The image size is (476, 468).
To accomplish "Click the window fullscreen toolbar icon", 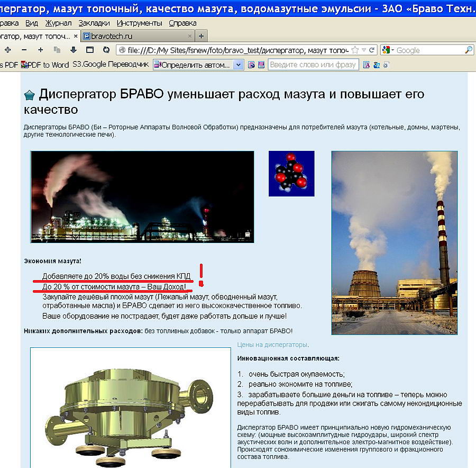I will tap(90, 50).
